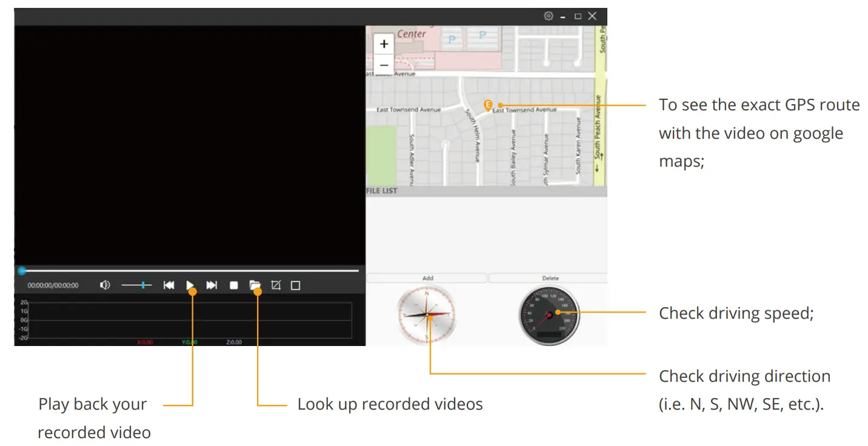Skip to the next video clip

pyautogui.click(x=212, y=285)
